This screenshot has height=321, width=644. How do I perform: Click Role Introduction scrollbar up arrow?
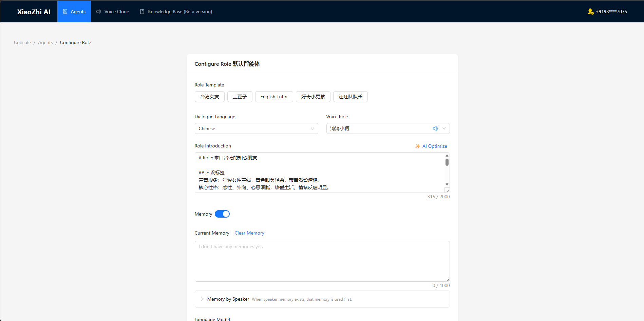447,156
